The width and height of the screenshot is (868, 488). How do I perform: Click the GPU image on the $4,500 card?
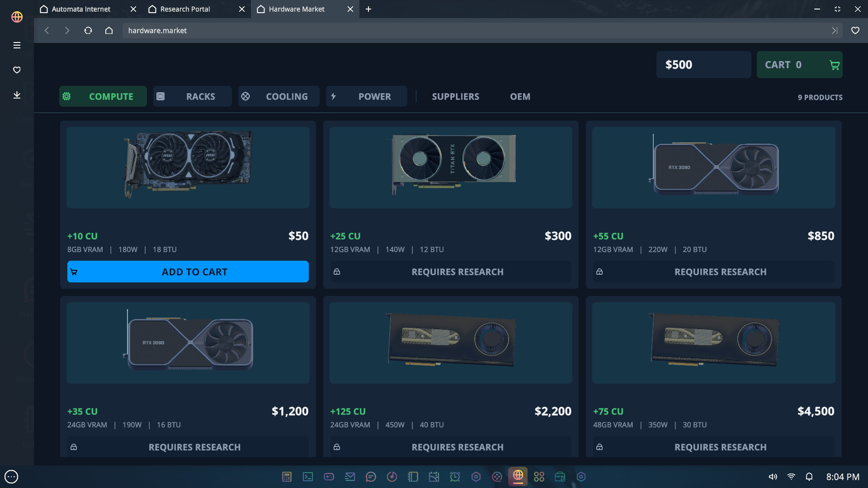(714, 343)
